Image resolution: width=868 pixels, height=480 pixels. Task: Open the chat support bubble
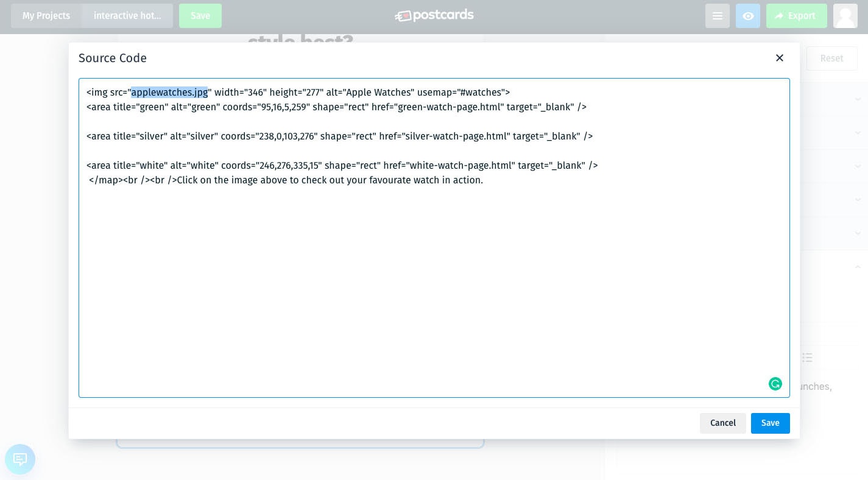tap(20, 459)
